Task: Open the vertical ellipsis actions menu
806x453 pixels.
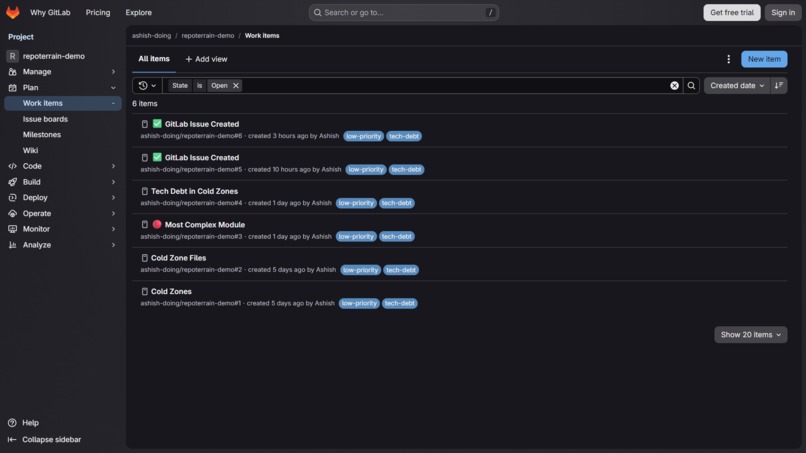Action: coord(728,59)
